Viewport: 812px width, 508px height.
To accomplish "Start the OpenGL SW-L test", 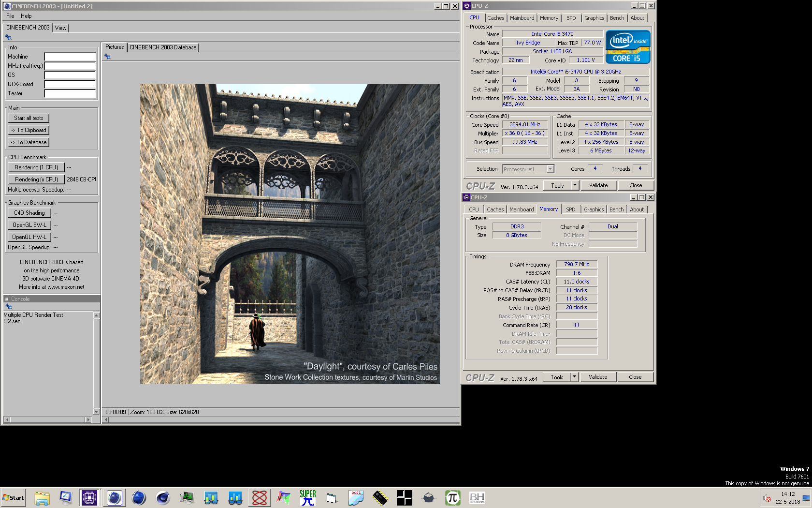I will click(29, 225).
